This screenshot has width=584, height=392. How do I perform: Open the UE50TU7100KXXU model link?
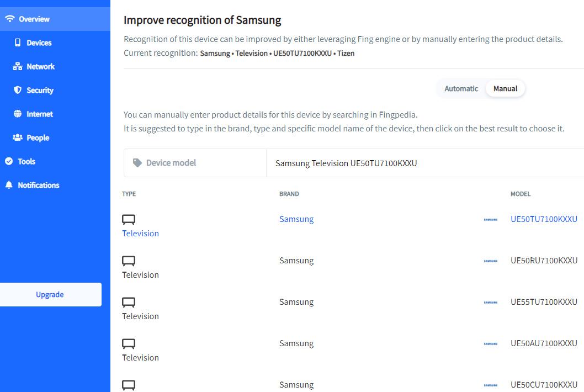pyautogui.click(x=544, y=219)
